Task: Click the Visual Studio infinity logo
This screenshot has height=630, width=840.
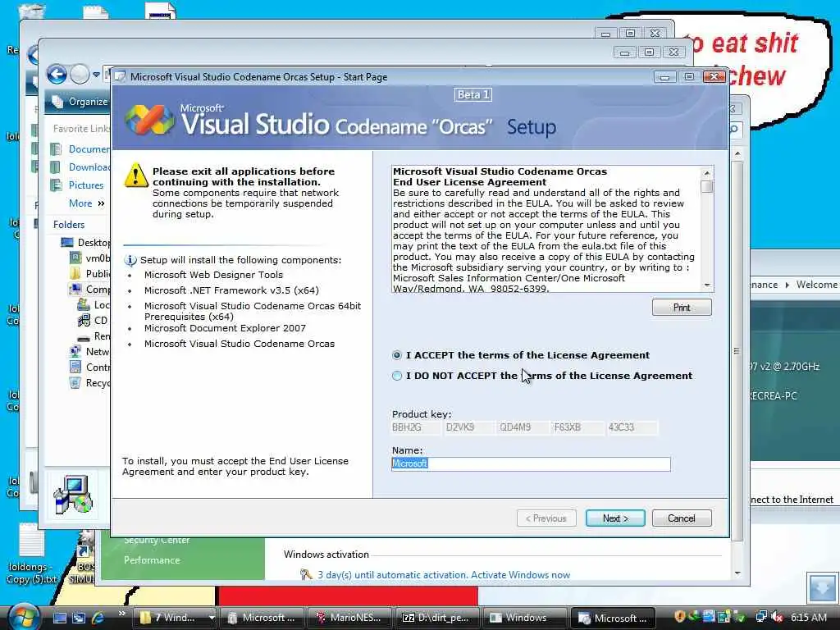Action: 150,120
